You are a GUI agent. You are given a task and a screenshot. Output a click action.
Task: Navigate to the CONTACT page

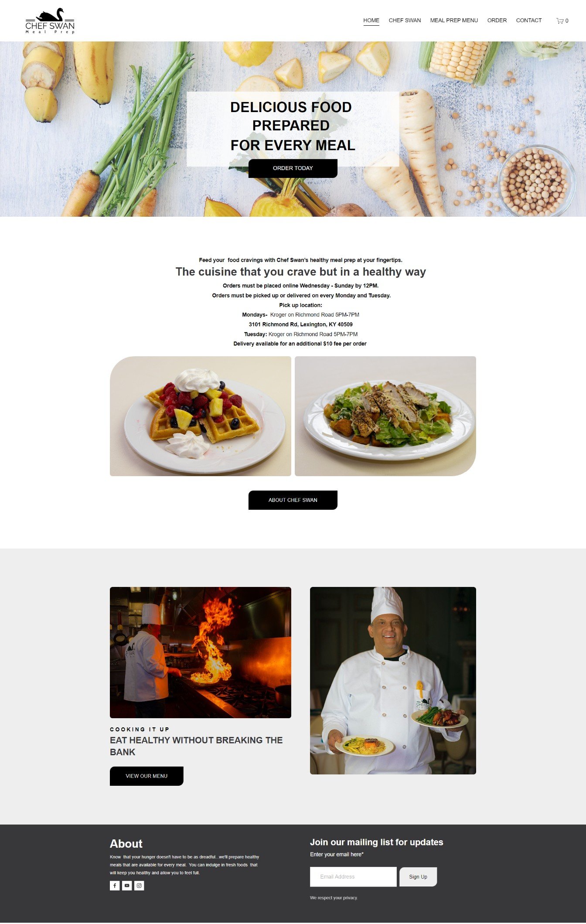pos(528,20)
